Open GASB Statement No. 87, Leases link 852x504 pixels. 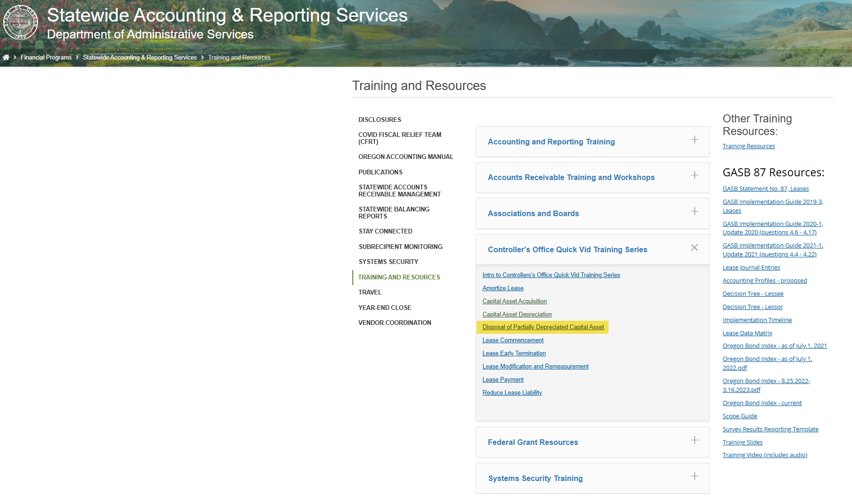(765, 189)
